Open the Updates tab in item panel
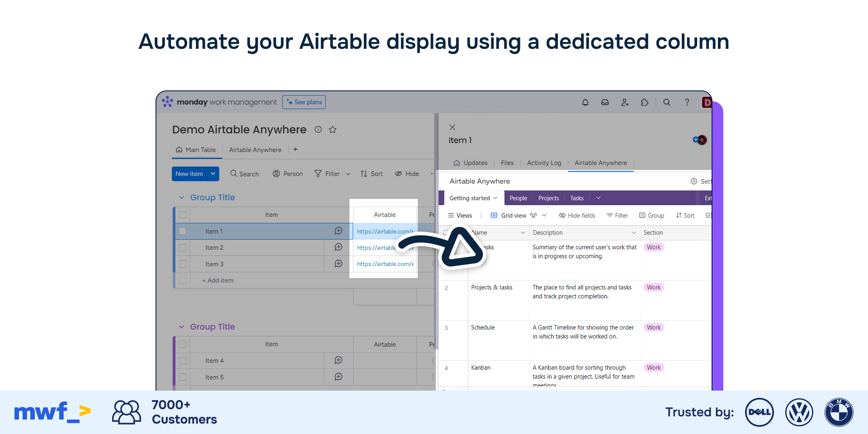 (471, 163)
